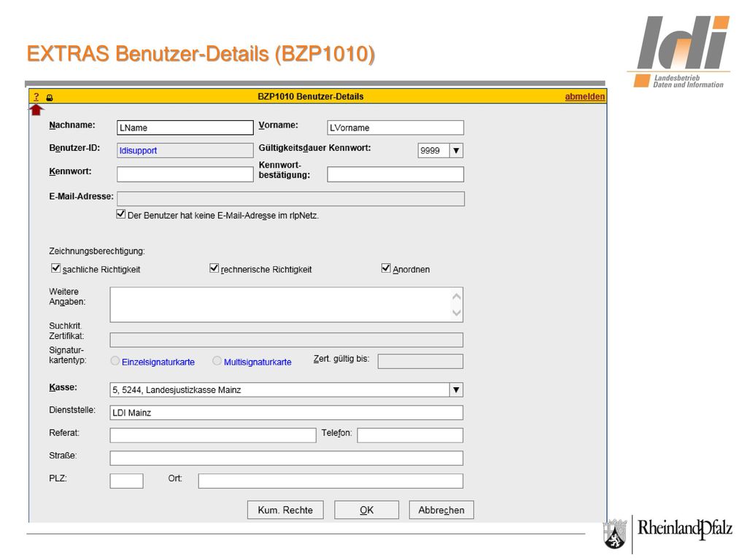Click the Telefon input field
Viewport: 747px width, 560px height.
coord(410,435)
